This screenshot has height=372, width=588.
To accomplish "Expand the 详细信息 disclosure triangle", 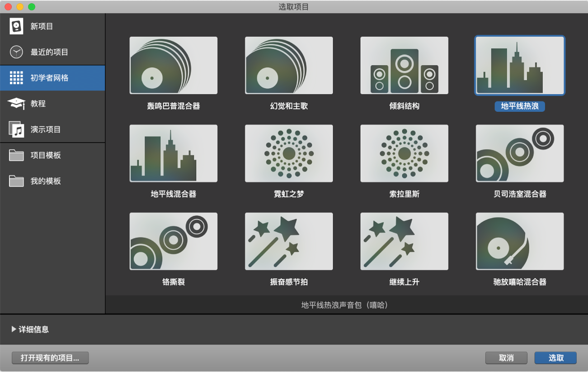I will pos(14,329).
